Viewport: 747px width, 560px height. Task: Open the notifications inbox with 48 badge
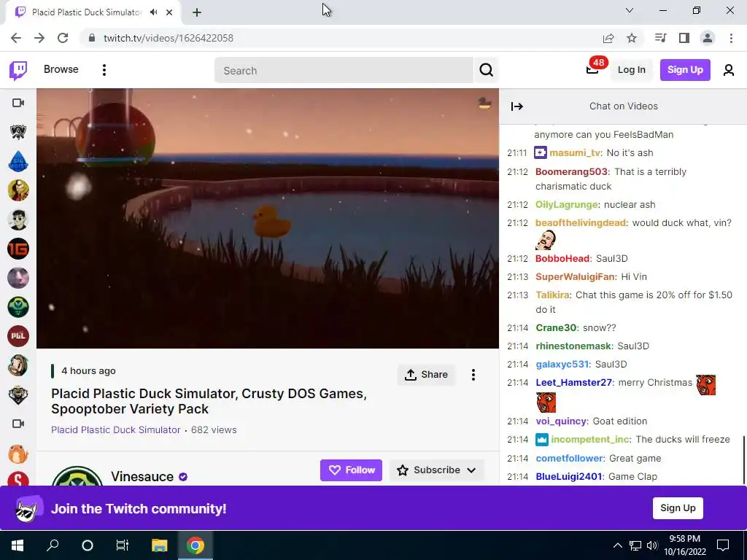click(592, 69)
